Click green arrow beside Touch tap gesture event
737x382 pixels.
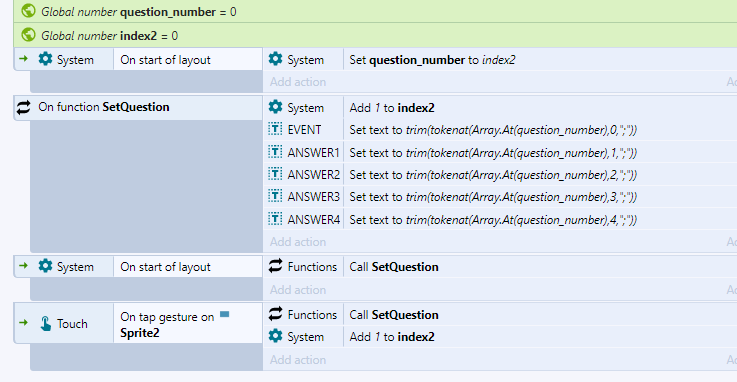point(24,323)
